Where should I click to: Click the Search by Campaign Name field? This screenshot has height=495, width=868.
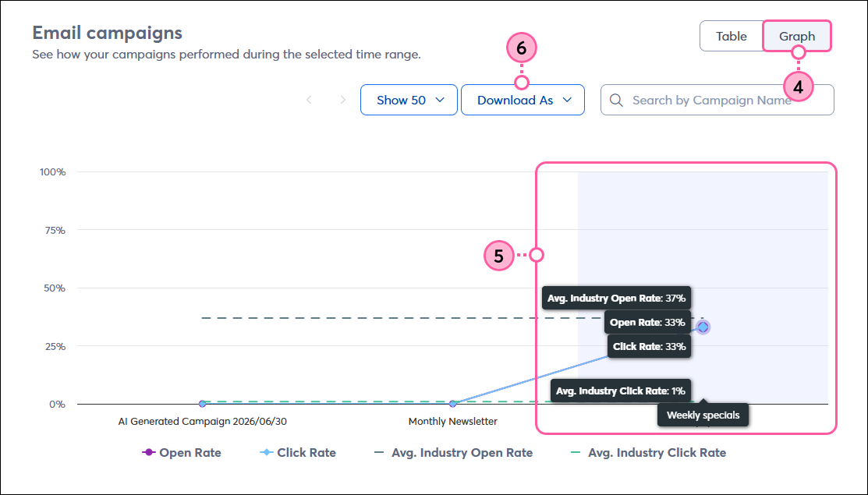(717, 100)
